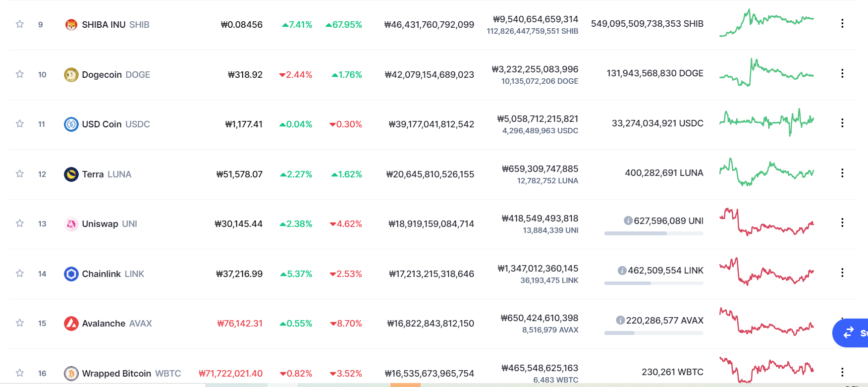Star SHIBA INU in the watchlist
868x387 pixels.
[20, 24]
